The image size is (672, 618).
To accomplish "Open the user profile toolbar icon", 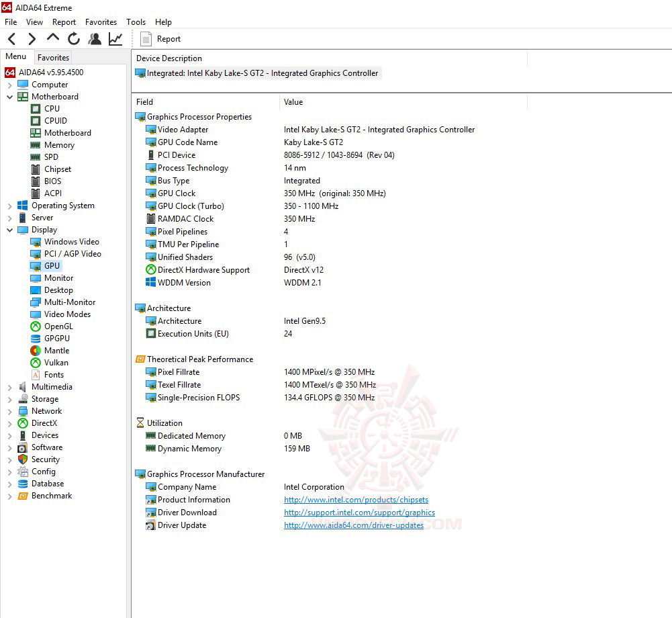I will coord(95,38).
